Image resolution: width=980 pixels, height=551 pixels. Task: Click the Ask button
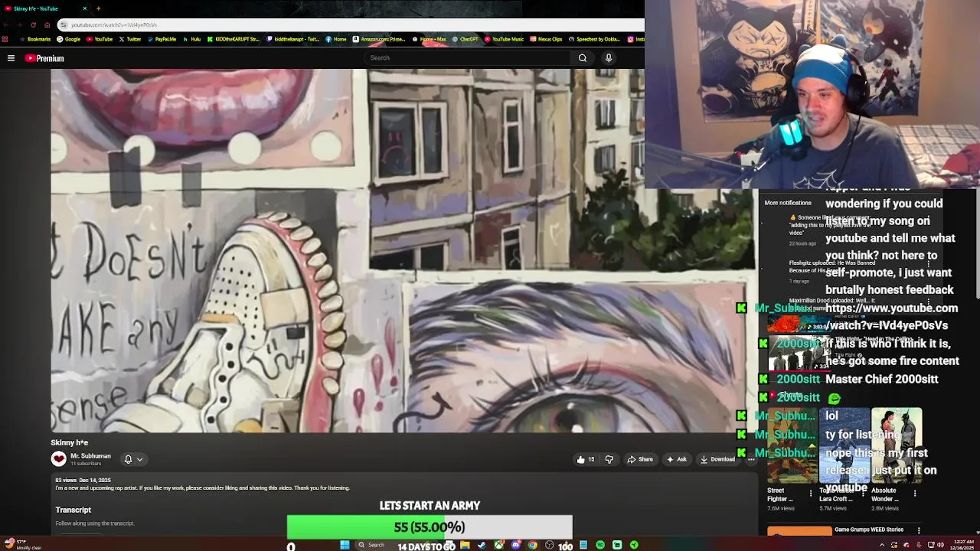click(x=677, y=459)
